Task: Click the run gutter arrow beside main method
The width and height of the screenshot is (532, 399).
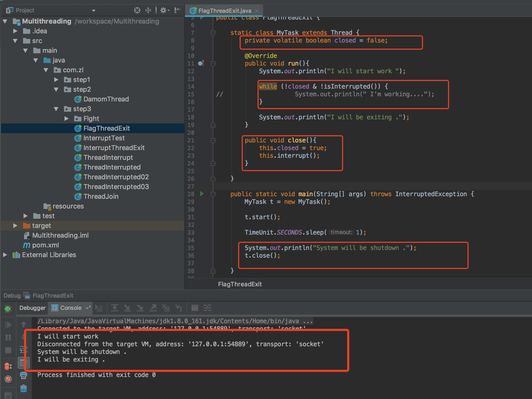Action: click(x=202, y=194)
